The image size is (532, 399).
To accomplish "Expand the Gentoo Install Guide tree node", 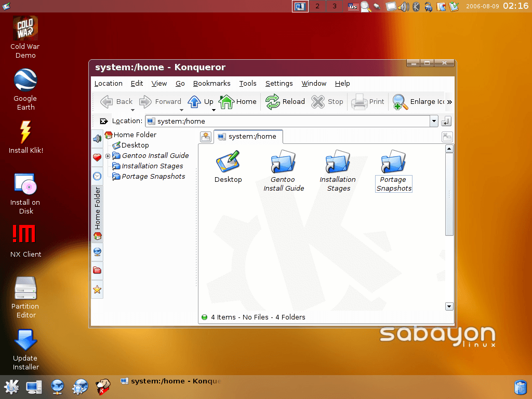I will [108, 156].
